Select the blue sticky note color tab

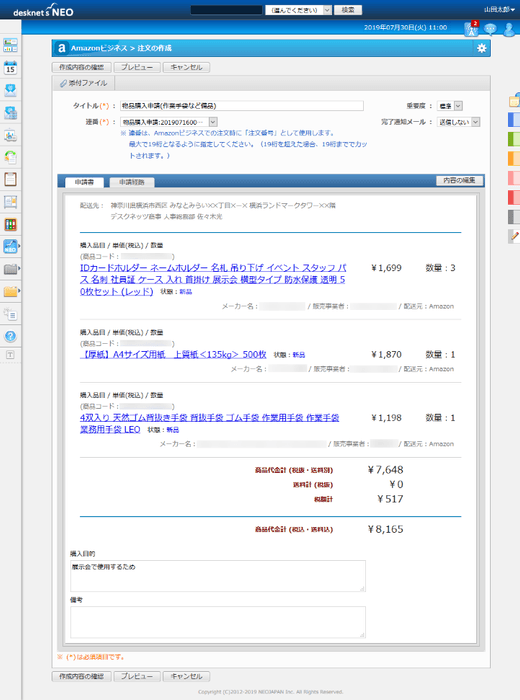coord(514,120)
